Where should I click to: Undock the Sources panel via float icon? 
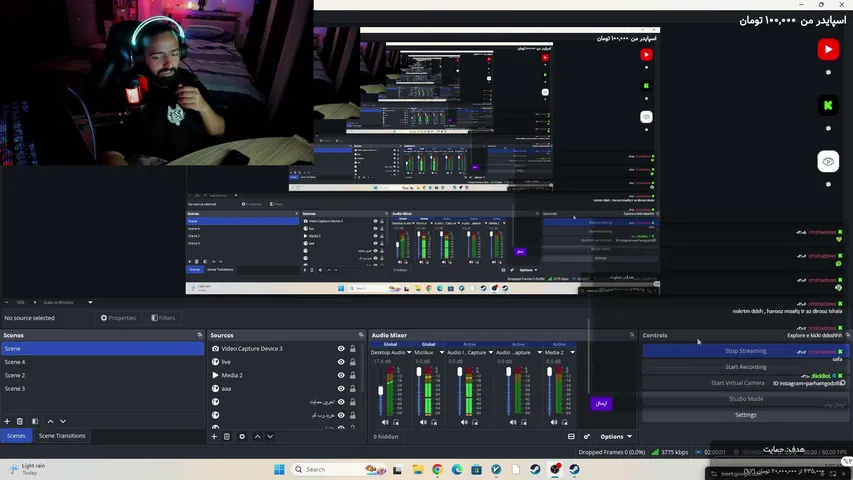[361, 335]
